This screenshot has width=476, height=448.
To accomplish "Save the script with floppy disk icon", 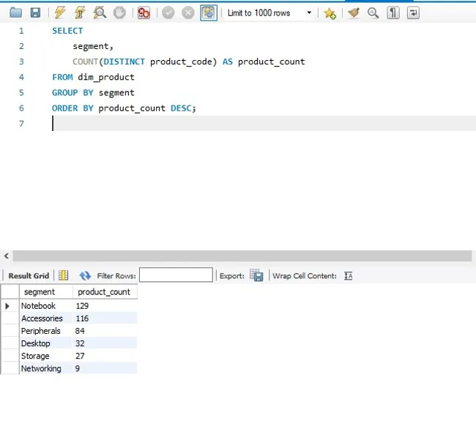I will [x=36, y=12].
